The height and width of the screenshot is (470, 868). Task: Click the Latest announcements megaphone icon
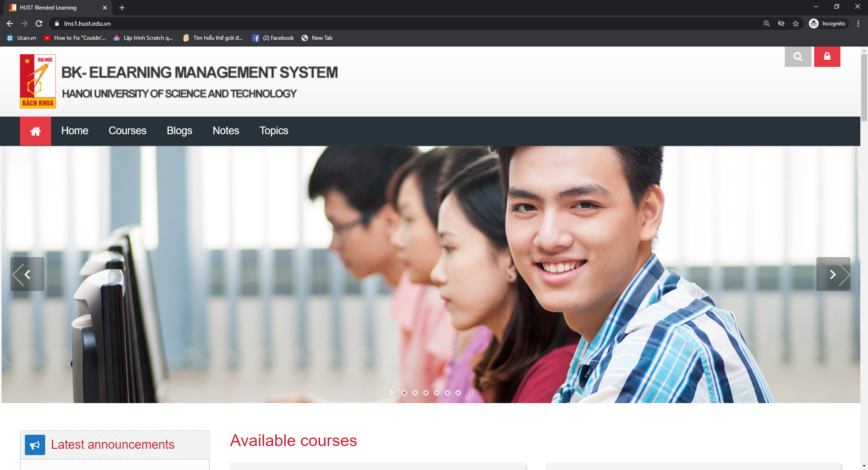35,445
